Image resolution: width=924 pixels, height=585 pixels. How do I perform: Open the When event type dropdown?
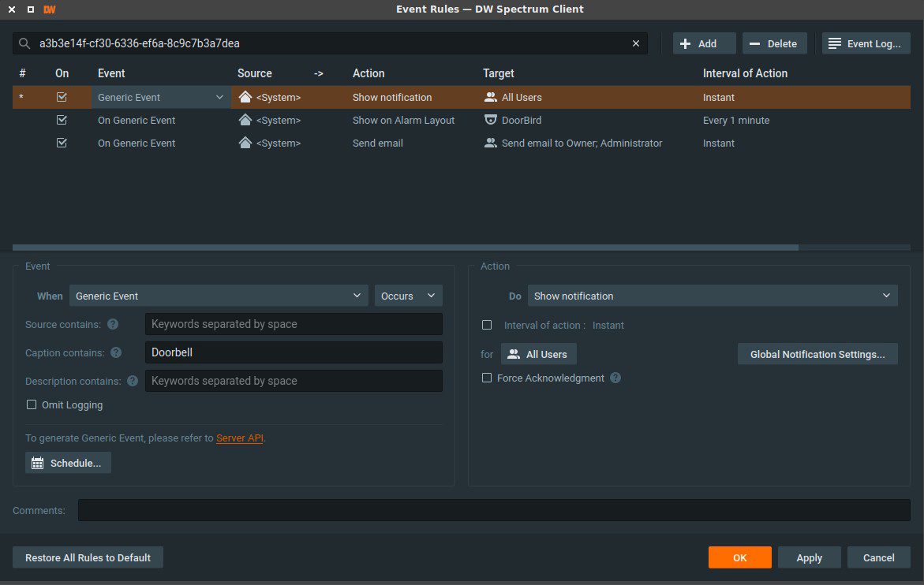[219, 296]
